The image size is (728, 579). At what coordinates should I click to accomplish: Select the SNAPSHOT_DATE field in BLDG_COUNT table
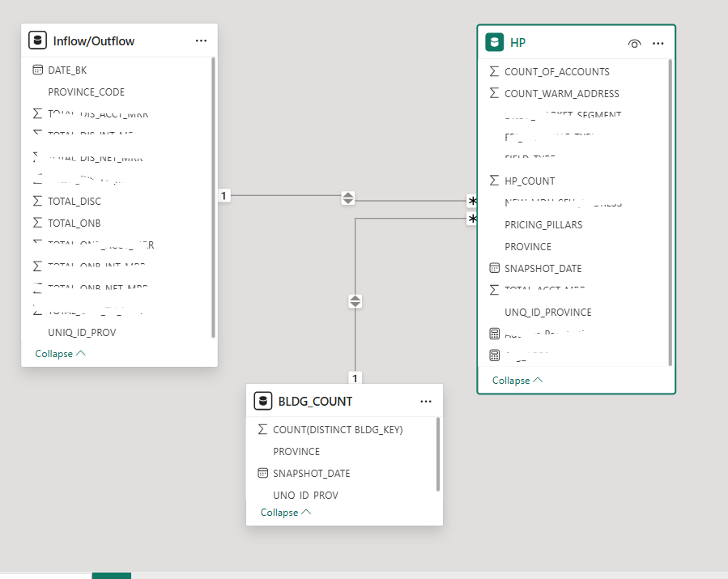point(312,473)
